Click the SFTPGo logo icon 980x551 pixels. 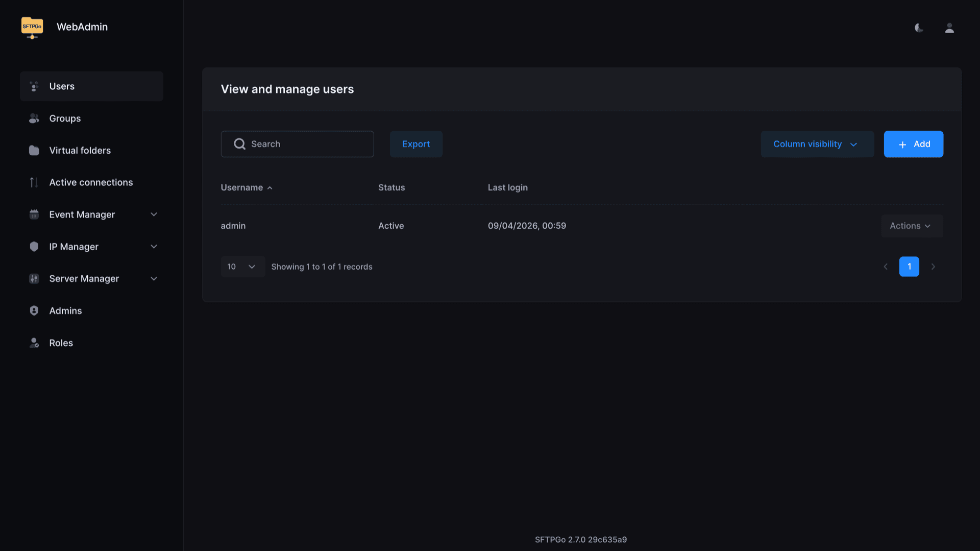pos(32,28)
